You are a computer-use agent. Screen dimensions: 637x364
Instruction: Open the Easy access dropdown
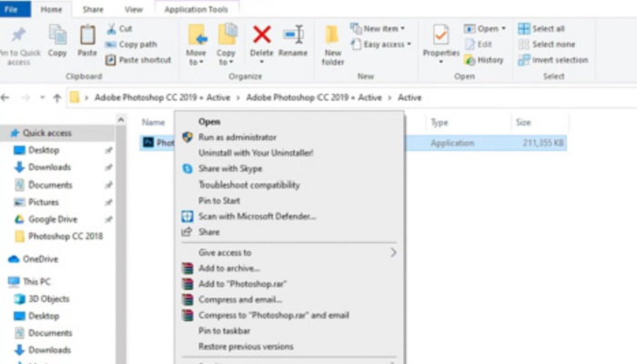(381, 45)
